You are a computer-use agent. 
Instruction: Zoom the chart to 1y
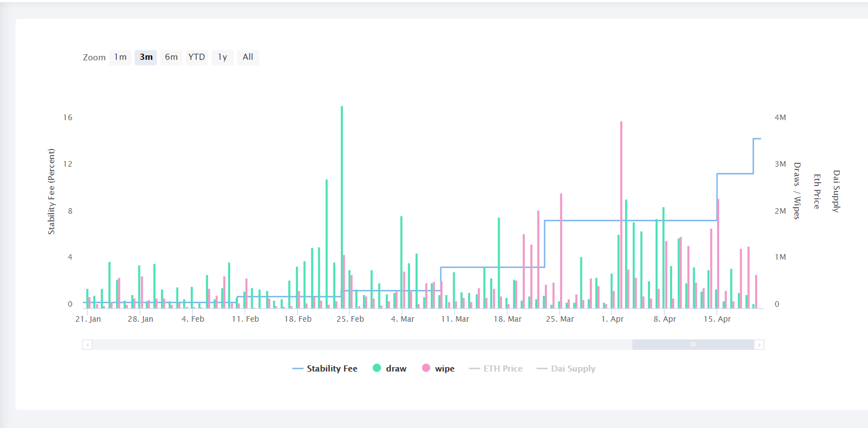coord(222,57)
